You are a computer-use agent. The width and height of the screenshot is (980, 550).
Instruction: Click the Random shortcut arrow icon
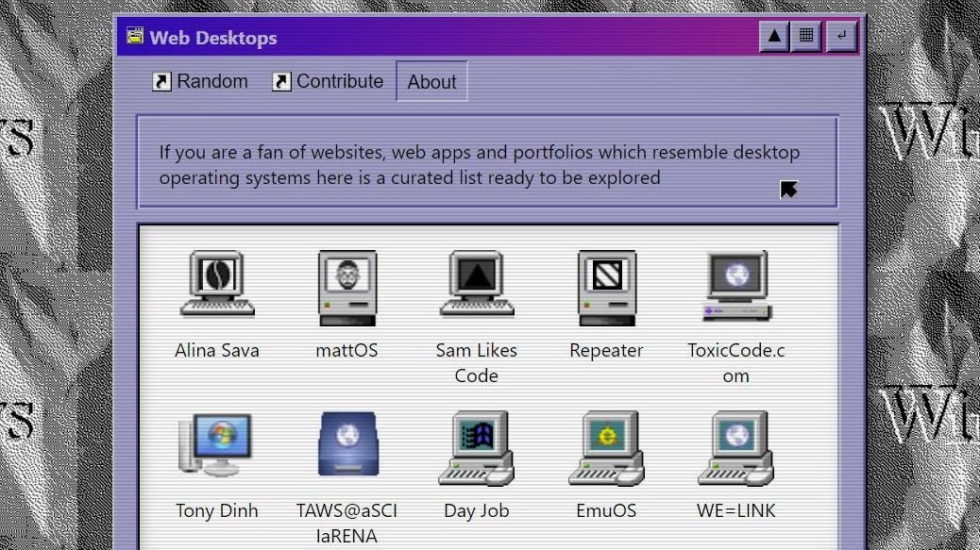tap(161, 82)
